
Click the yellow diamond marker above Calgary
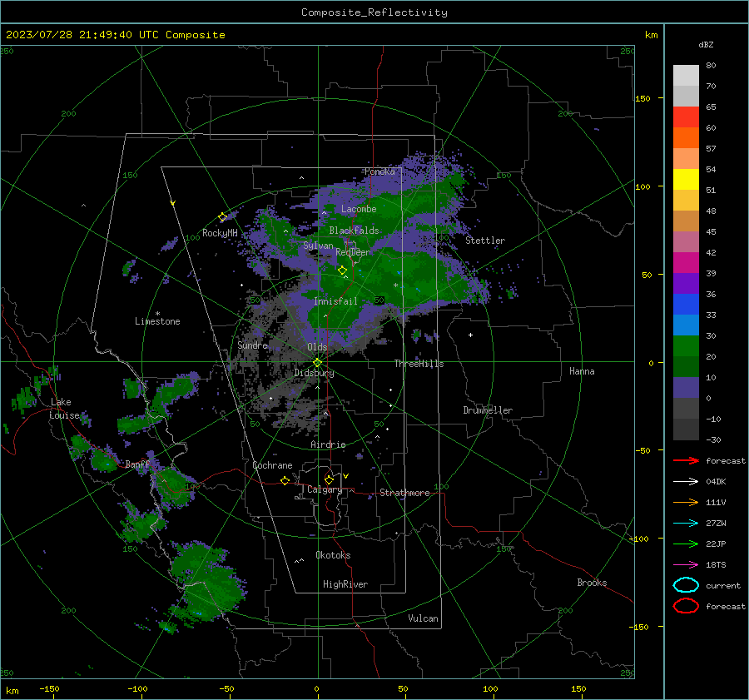(329, 479)
